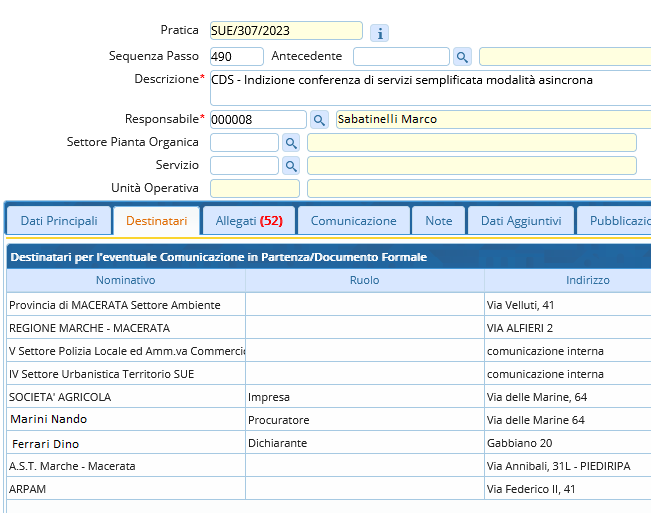This screenshot has width=651, height=513.
Task: Click the Sequenza Passo input field
Action: pos(236,57)
